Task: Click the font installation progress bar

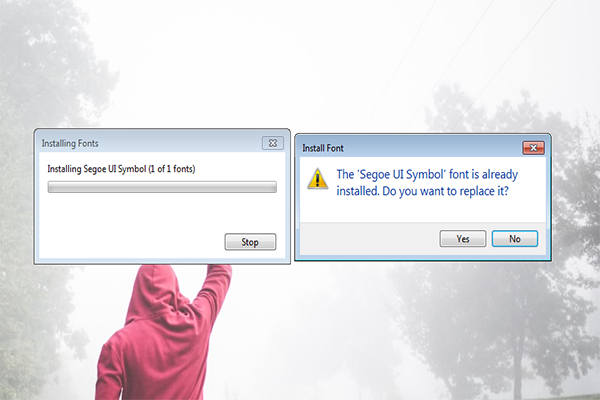Action: click(162, 187)
